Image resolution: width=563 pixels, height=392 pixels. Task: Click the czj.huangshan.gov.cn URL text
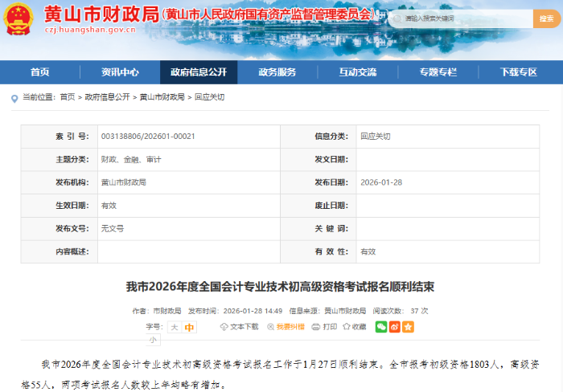(x=90, y=30)
